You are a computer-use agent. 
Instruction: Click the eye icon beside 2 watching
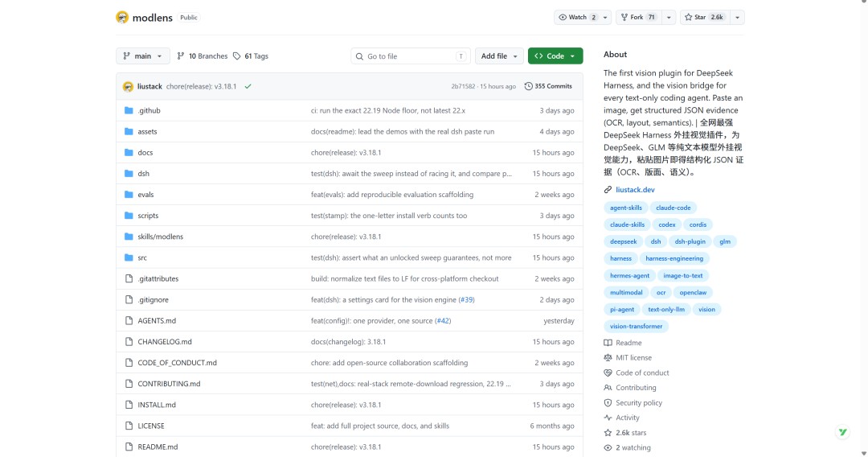tap(608, 447)
